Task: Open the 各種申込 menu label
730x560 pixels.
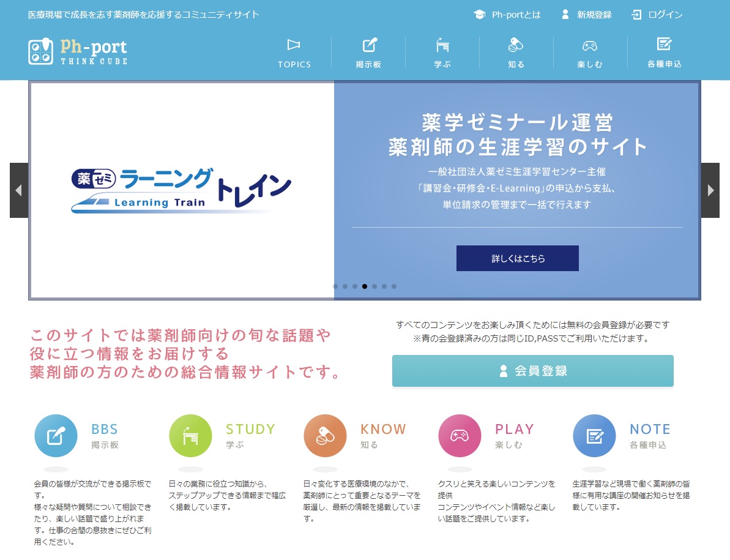Action: pyautogui.click(x=665, y=64)
